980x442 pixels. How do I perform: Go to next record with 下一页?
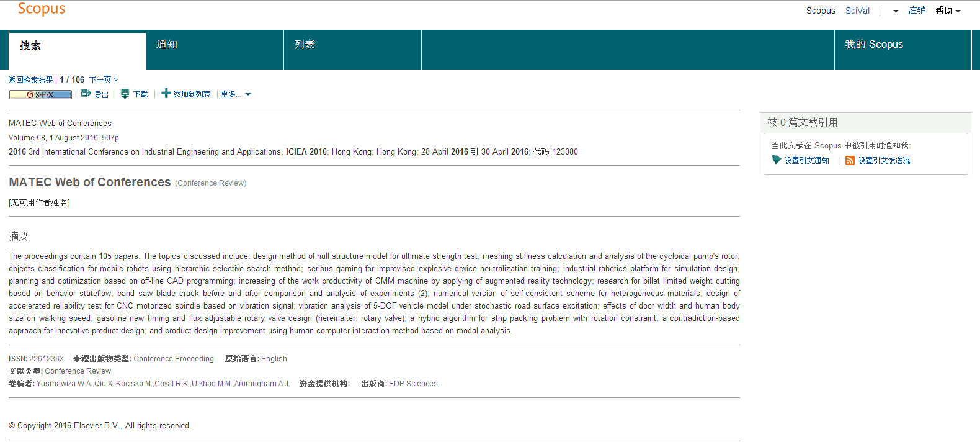click(103, 80)
